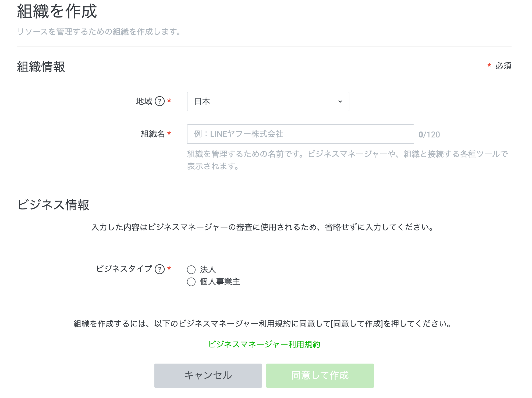Expand the region dropdown arrow

(340, 102)
